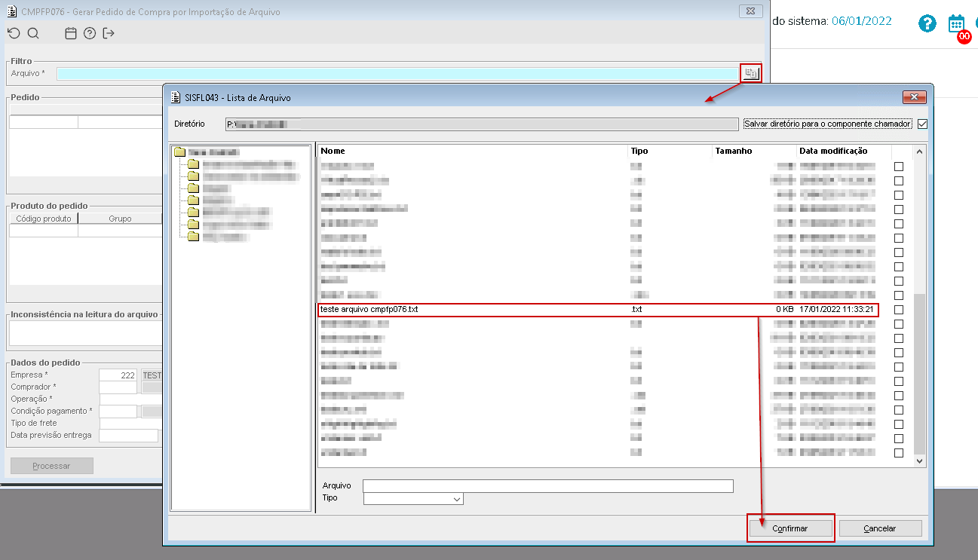This screenshot has width=978, height=560.
Task: Click the '0 KB' size cell
Action: (784, 310)
